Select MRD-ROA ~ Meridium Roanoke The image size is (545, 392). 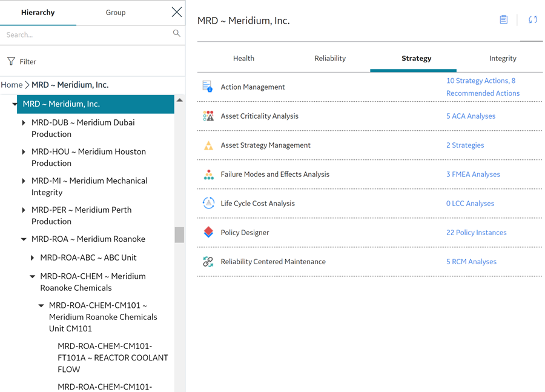point(88,239)
